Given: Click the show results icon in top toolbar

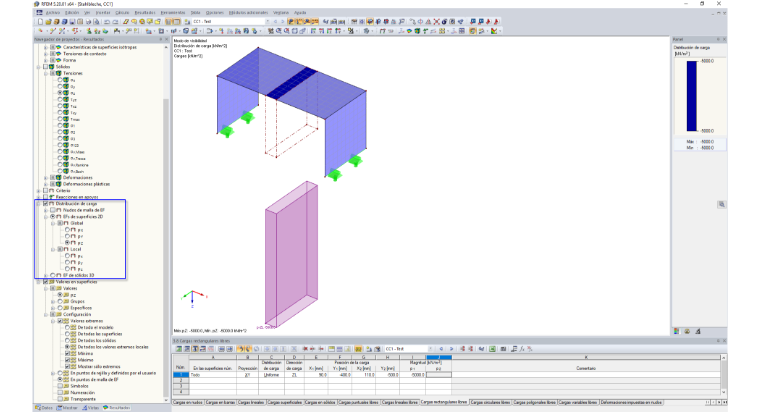Looking at the screenshot, I should click(x=292, y=22).
